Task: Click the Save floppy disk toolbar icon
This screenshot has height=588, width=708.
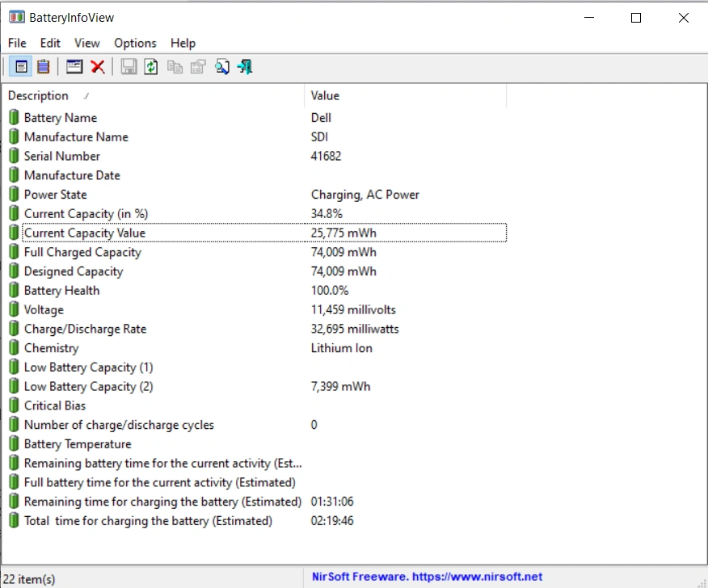Action: click(x=129, y=67)
